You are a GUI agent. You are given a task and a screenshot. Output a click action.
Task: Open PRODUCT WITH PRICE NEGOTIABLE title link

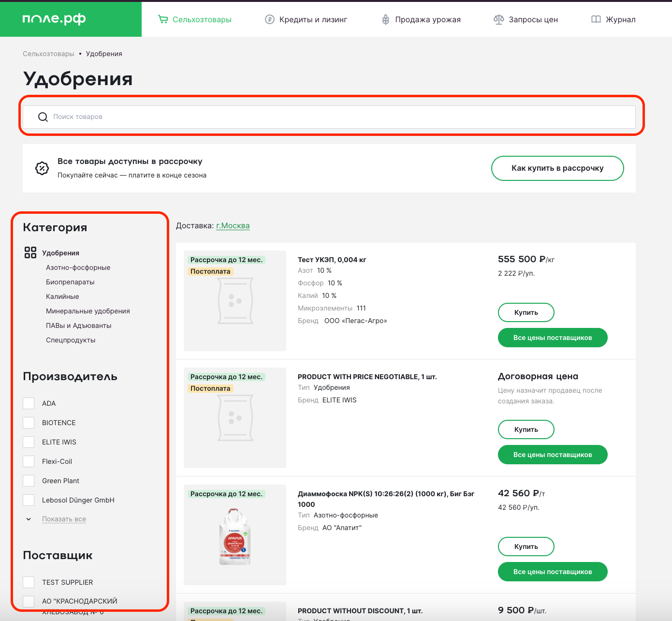click(x=367, y=377)
